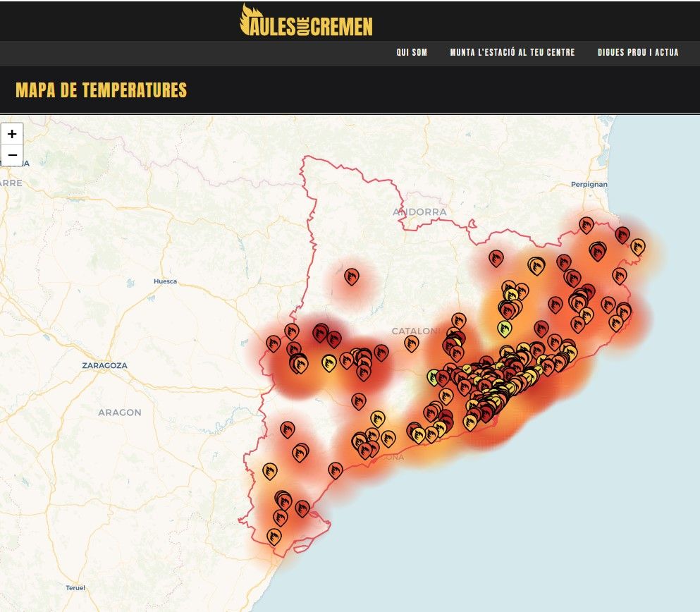Open westernmost flame marker on the Aragon border

coord(274,343)
